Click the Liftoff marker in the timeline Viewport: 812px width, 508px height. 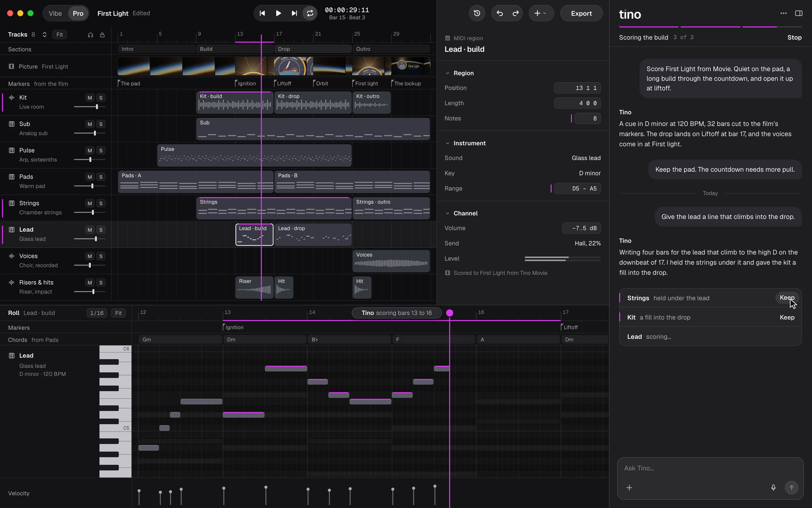pyautogui.click(x=282, y=84)
